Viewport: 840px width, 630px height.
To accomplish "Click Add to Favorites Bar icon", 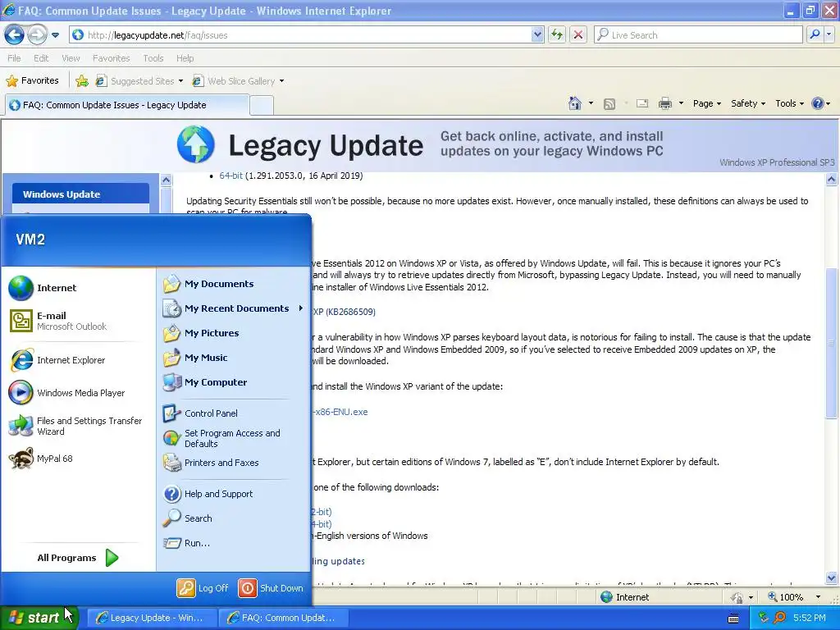I will click(82, 81).
